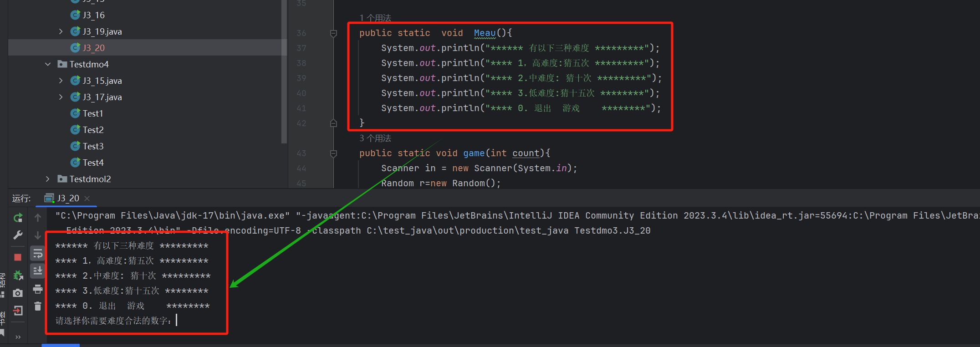
Task: Open class J3_16 in project tree
Action: point(93,15)
